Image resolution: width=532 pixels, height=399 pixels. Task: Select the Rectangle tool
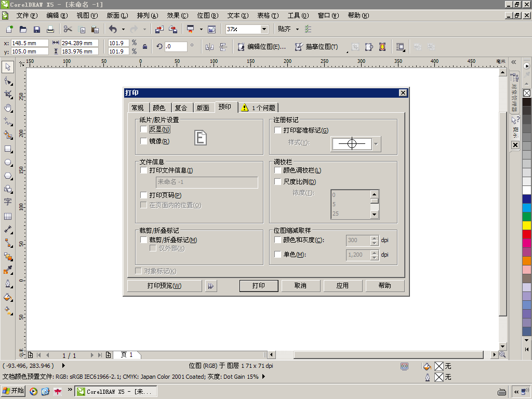click(8, 149)
